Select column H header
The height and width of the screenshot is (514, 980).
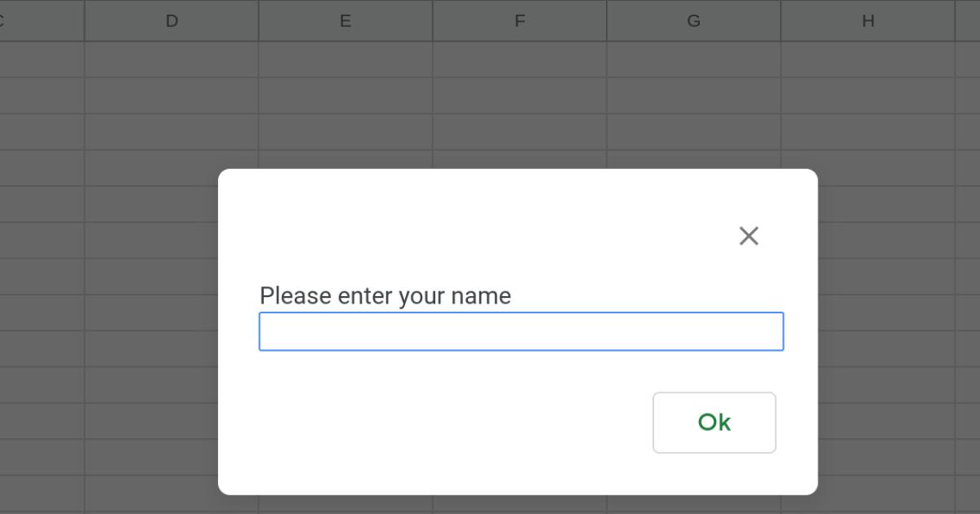[868, 21]
